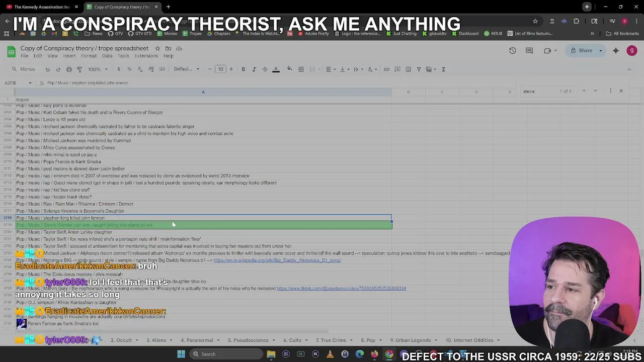Screen dimensions: 644x362
Task: Select the Paint format tool
Action: pyautogui.click(x=79, y=69)
